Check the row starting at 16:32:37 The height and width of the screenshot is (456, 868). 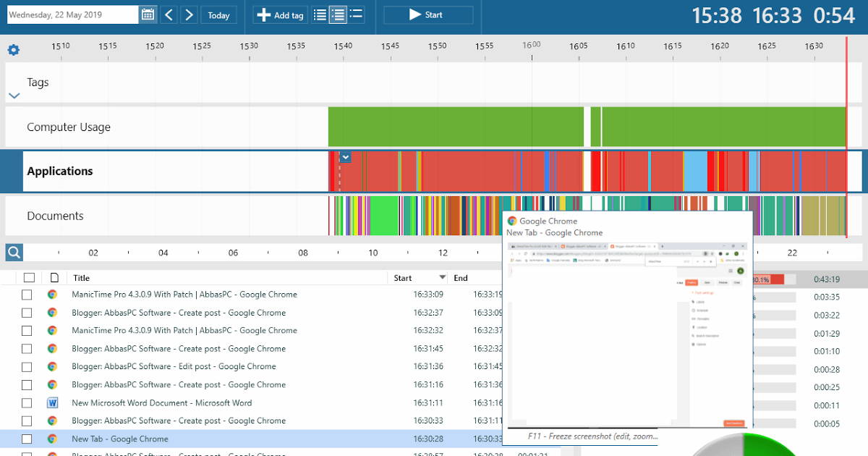tap(27, 313)
